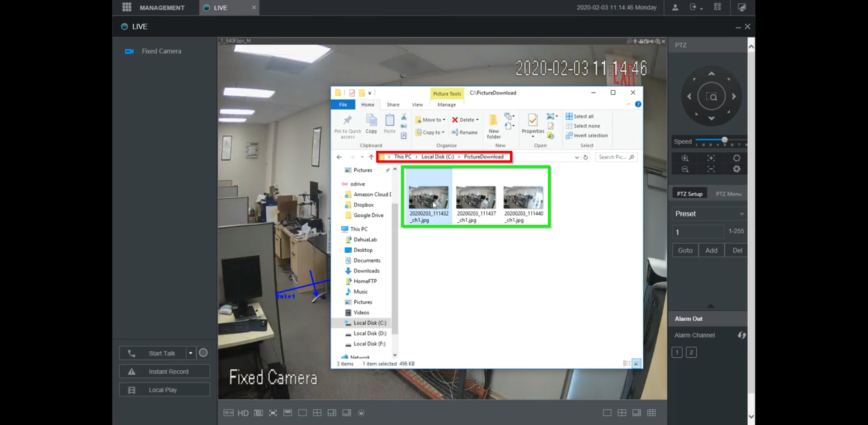Viewport: 868px width, 425px height.
Task: Open Properties in the Explorer ribbon
Action: 533,123
